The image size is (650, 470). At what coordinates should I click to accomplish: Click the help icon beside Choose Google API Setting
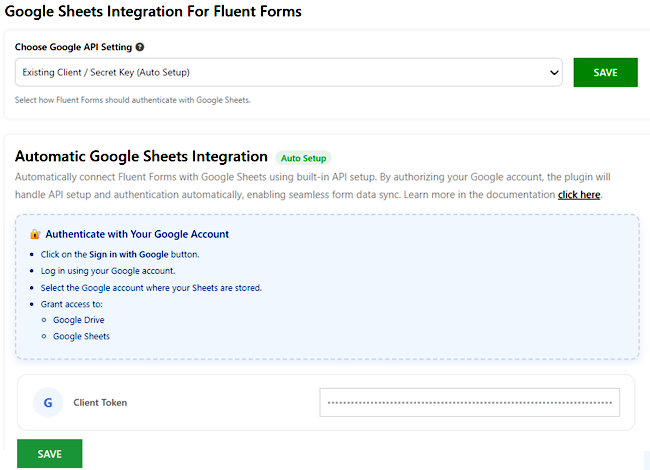(x=140, y=47)
